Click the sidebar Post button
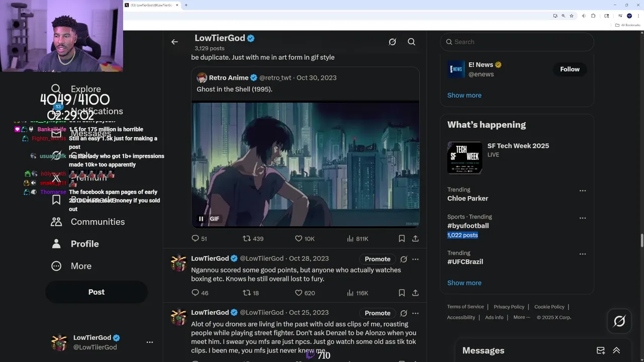This screenshot has height=362, width=644. tap(97, 292)
